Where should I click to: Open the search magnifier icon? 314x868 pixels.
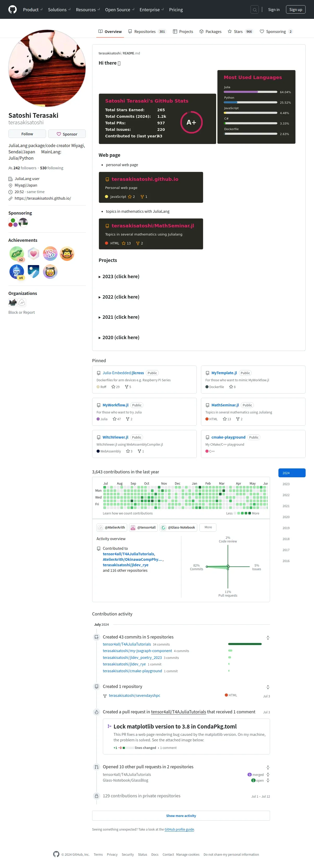255,10
